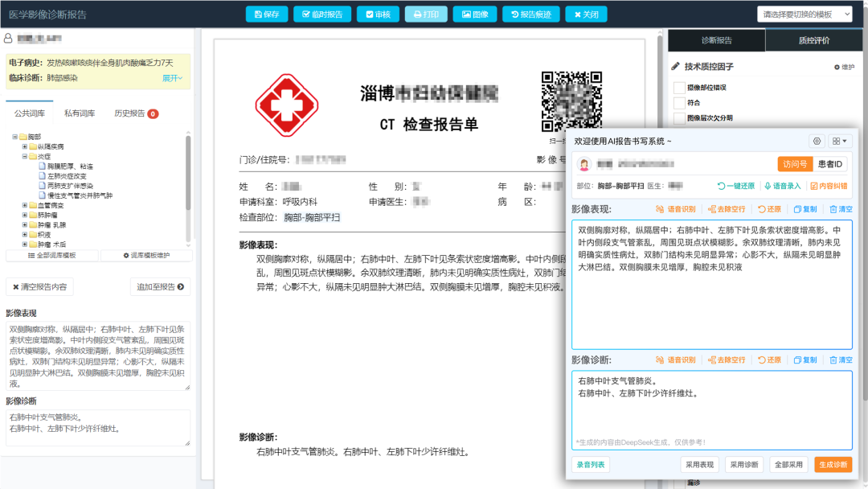Image resolution: width=868 pixels, height=489 pixels.
Task: Open the 图像 image viewer button
Action: [474, 14]
